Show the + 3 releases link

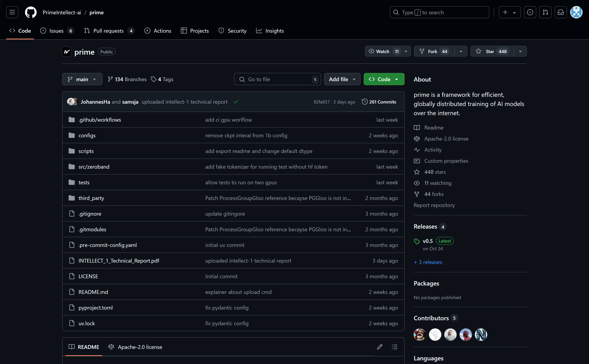[x=428, y=262]
